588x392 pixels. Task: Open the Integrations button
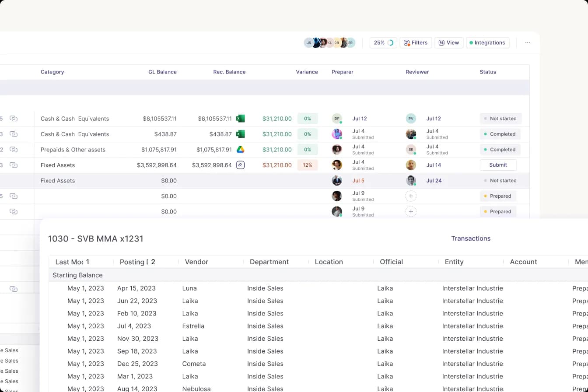click(487, 42)
